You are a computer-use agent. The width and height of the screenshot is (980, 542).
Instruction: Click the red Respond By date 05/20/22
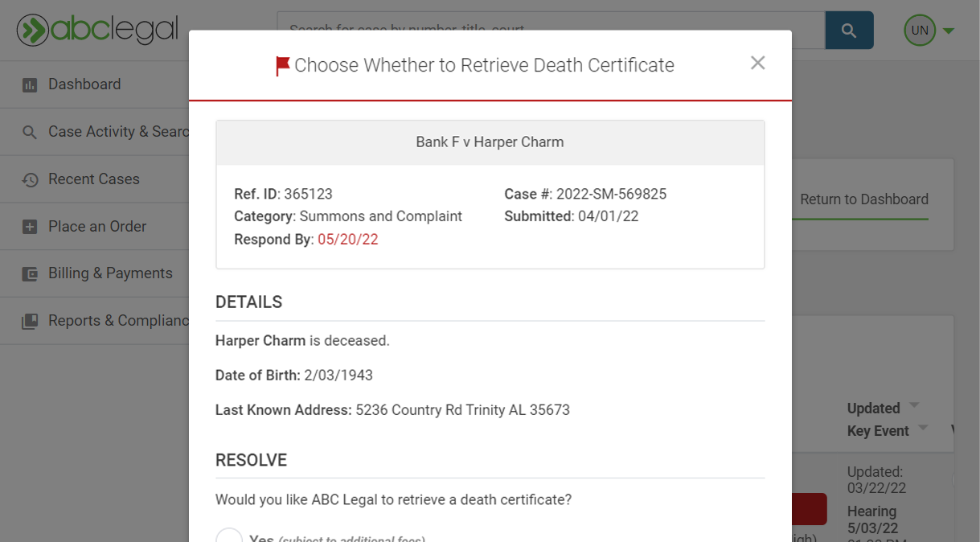tap(347, 240)
